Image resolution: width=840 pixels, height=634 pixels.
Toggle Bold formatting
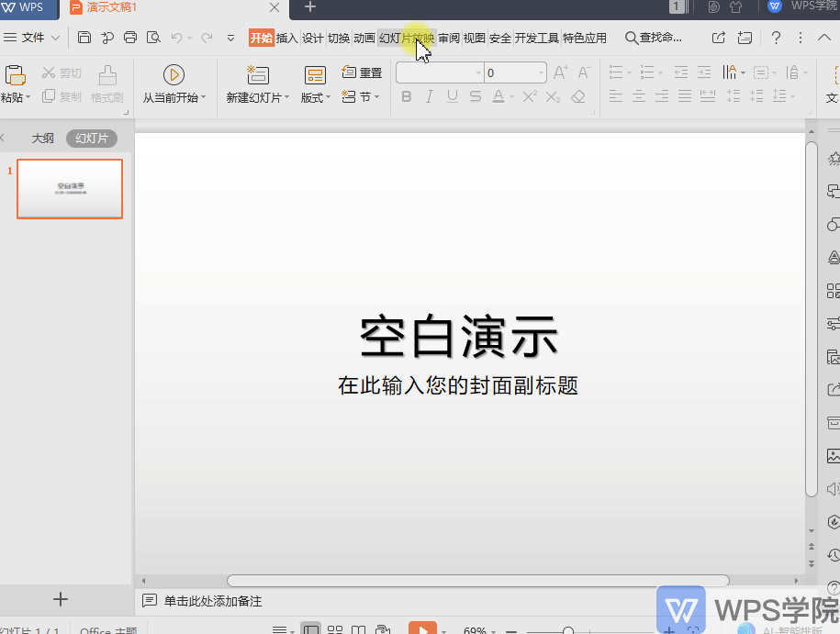point(407,96)
